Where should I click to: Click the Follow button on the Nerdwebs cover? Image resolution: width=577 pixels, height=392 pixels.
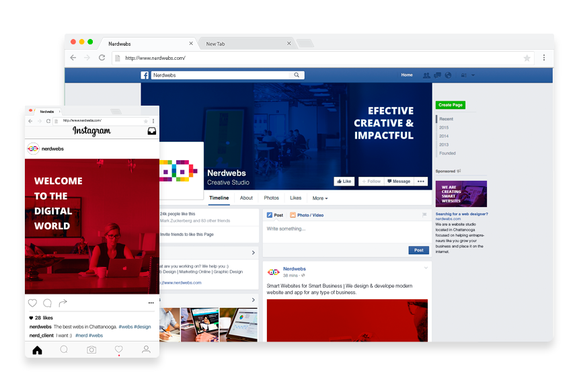click(371, 182)
